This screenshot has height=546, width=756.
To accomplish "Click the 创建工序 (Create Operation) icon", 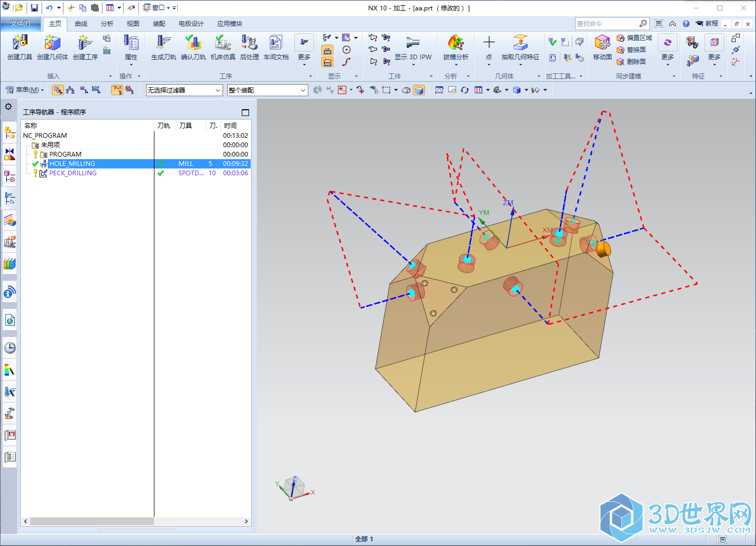I will pos(85,43).
